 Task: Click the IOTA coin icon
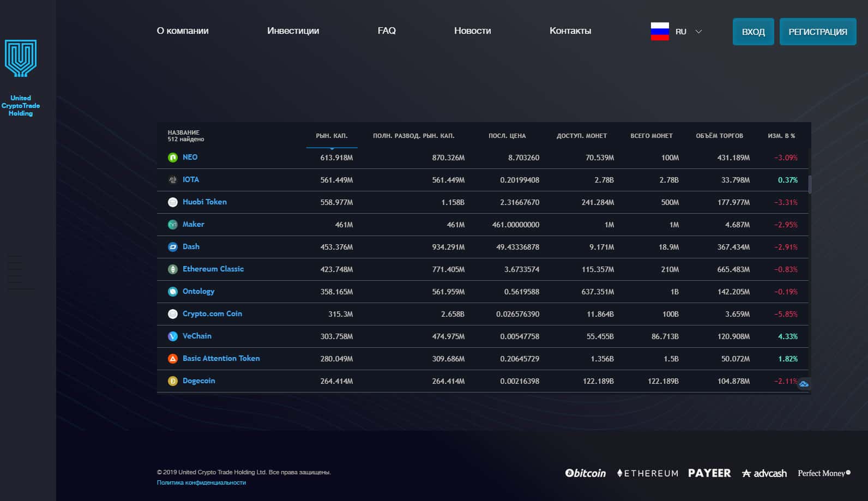[173, 180]
